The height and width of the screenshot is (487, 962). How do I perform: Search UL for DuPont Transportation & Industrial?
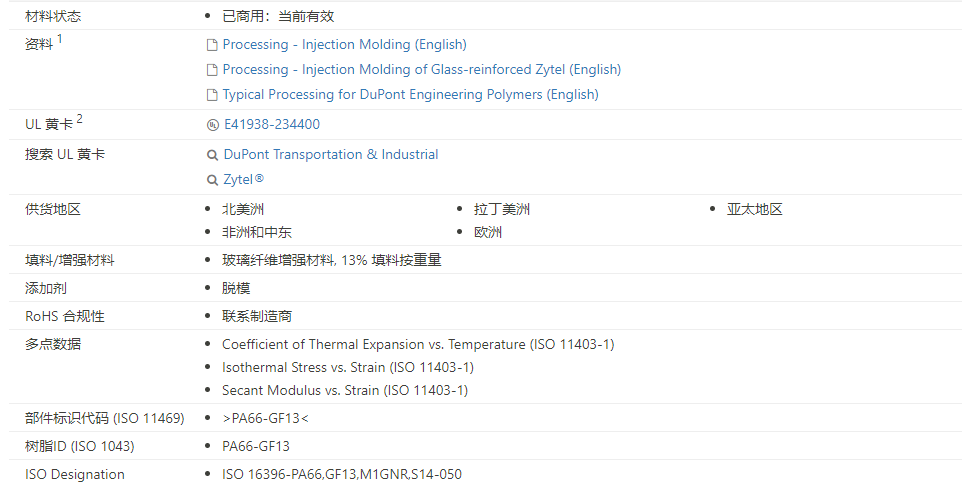pos(330,155)
